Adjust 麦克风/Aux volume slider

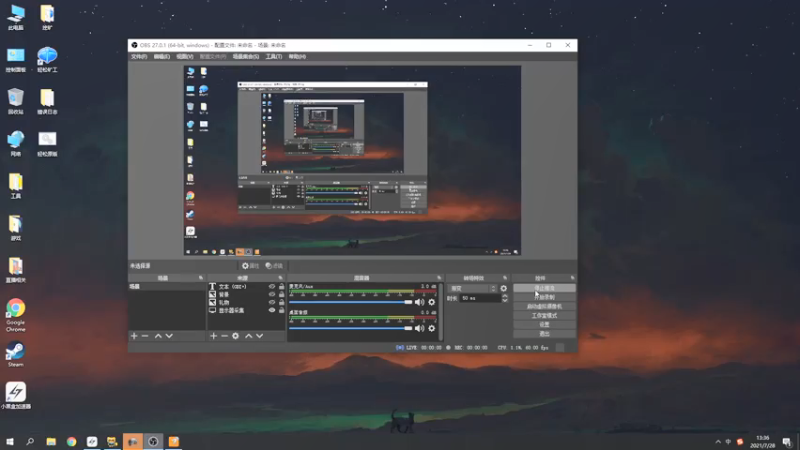tap(351, 302)
